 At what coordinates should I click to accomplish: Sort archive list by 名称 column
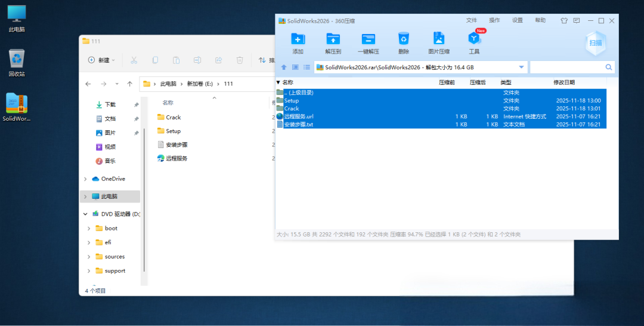click(x=287, y=82)
